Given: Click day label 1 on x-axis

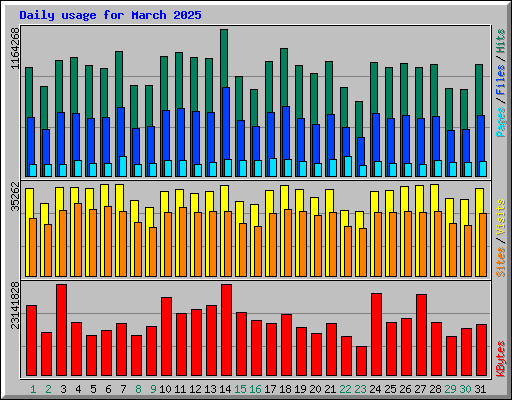Looking at the screenshot, I should pos(33,389).
